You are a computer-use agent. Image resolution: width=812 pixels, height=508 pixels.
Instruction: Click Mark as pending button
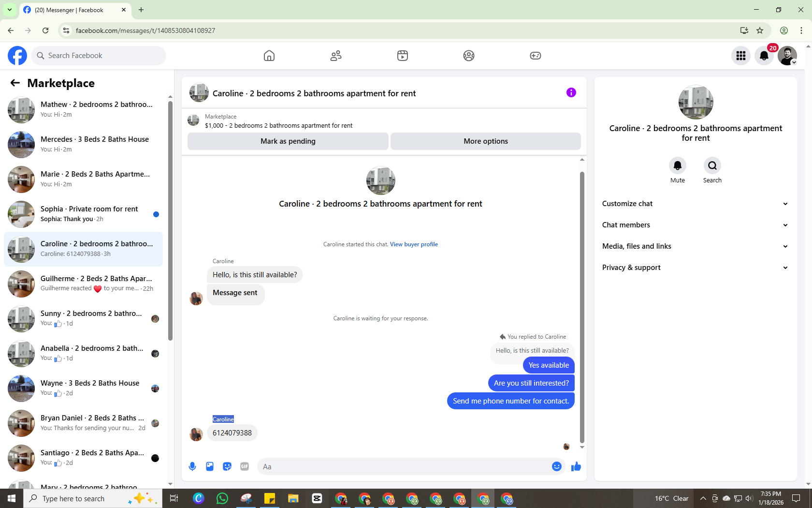(288, 141)
